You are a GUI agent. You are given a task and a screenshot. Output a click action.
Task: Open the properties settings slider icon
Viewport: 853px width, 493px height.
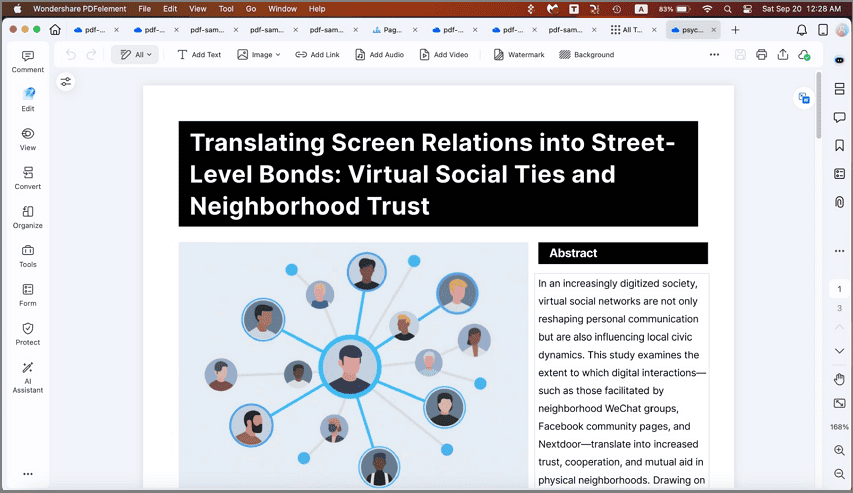pyautogui.click(x=66, y=82)
